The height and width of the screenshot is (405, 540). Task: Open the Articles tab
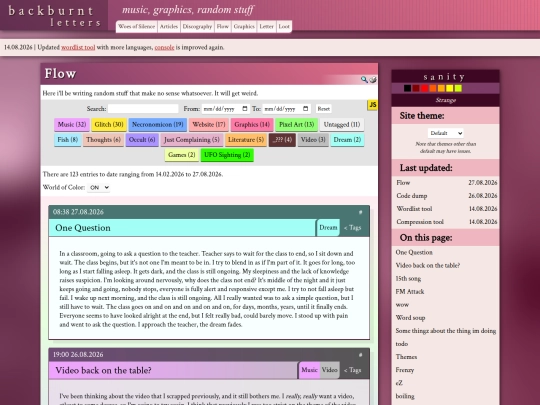(x=169, y=27)
